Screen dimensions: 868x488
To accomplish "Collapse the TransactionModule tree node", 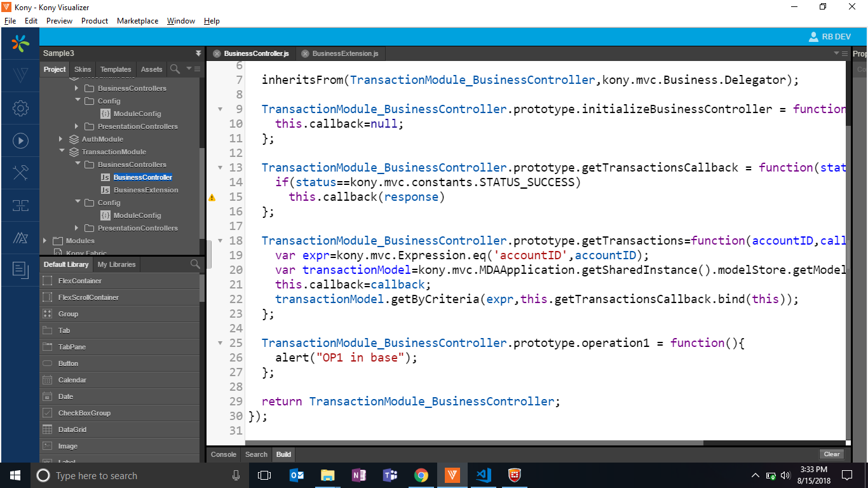I will pyautogui.click(x=62, y=152).
